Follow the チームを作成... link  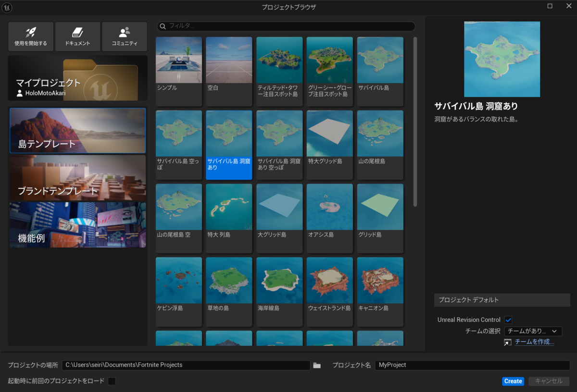pos(535,342)
